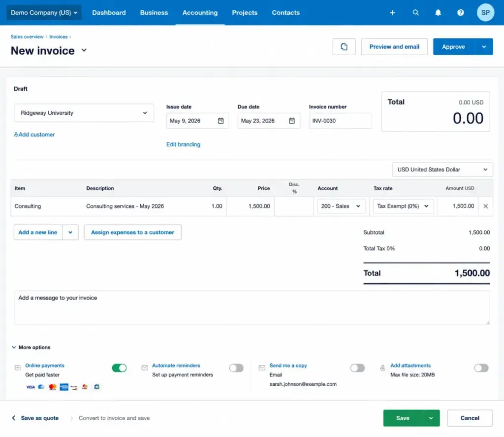Open Demo Company (US) organization dropdown
Viewport: 504px width, 437px height.
44,12
